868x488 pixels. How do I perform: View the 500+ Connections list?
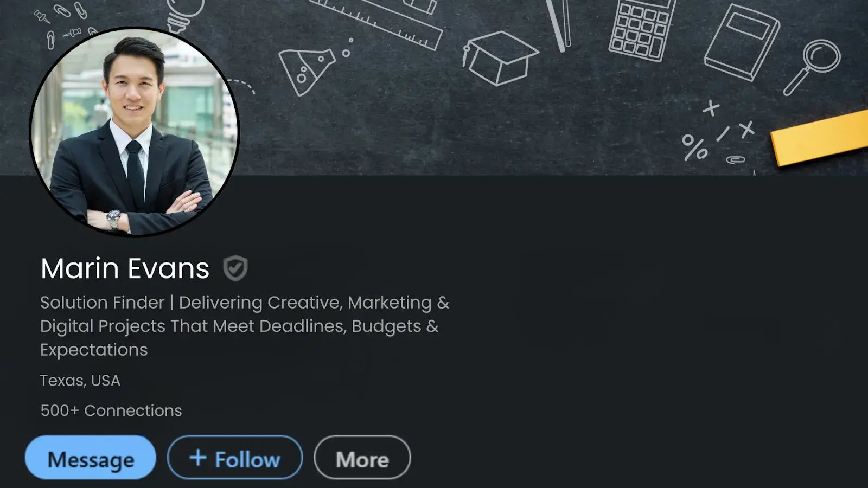click(111, 410)
